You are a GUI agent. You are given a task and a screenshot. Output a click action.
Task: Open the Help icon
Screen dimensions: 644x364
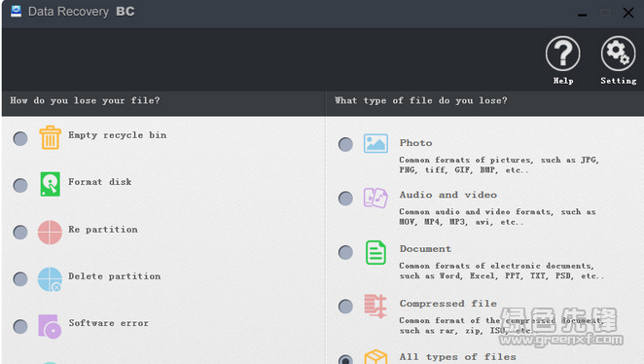[x=562, y=54]
